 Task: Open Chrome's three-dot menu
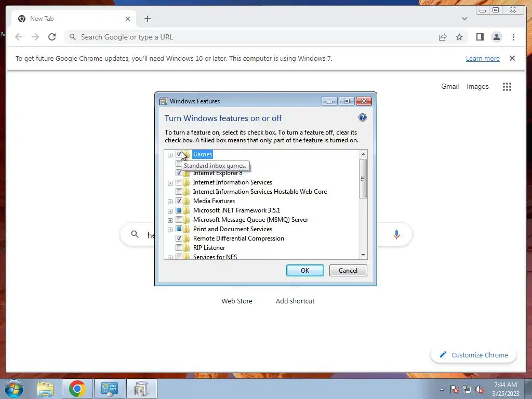pos(513,37)
